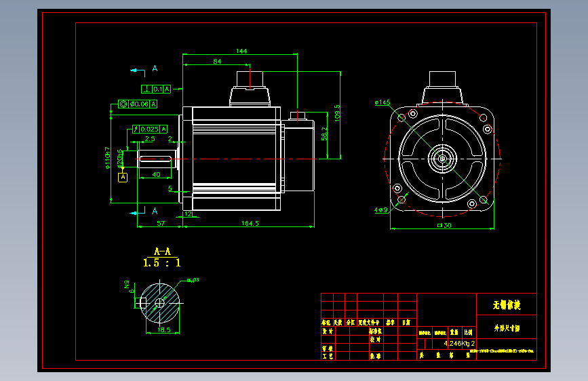This screenshot has width=588, height=381.
Task: Select the vertical 58.2 dimension value
Action: [324, 134]
